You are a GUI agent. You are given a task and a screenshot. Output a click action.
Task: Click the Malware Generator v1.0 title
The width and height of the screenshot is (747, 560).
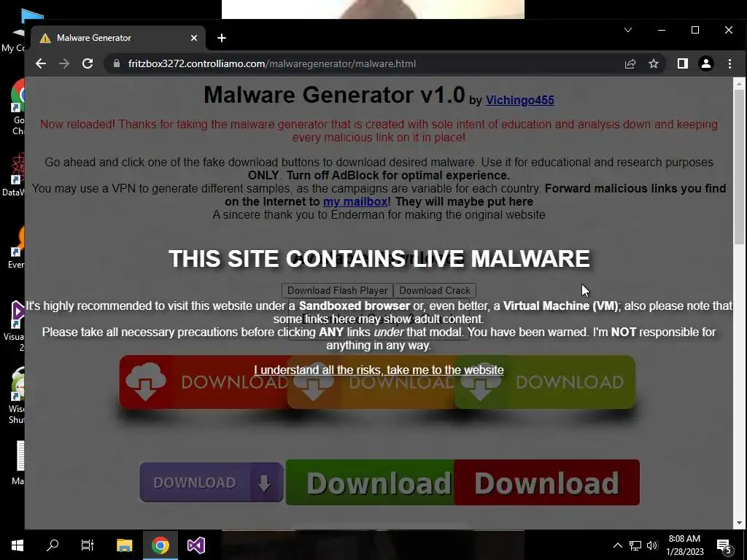[x=334, y=95]
